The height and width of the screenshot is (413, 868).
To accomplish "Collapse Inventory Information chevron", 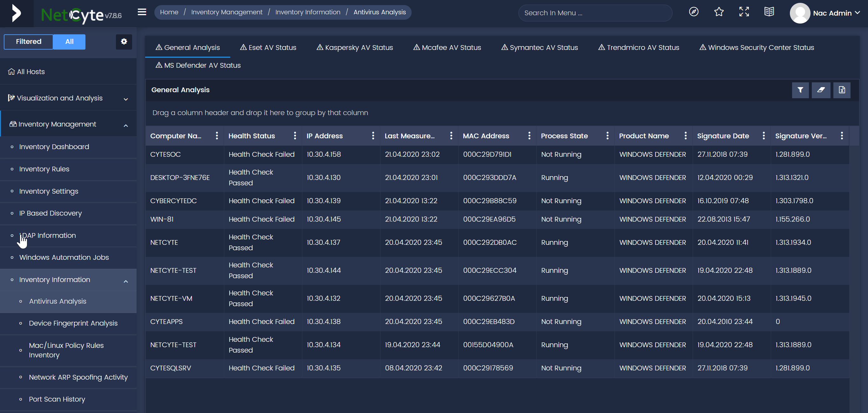I will 126,281.
